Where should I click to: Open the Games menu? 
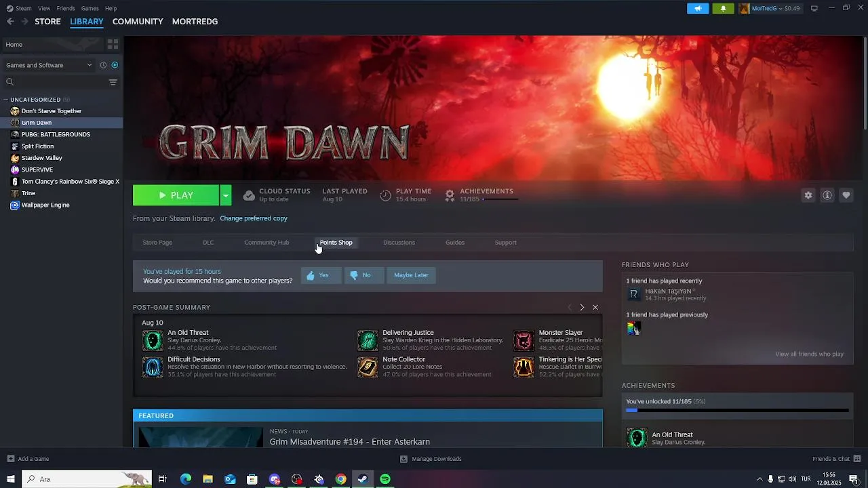tap(90, 8)
